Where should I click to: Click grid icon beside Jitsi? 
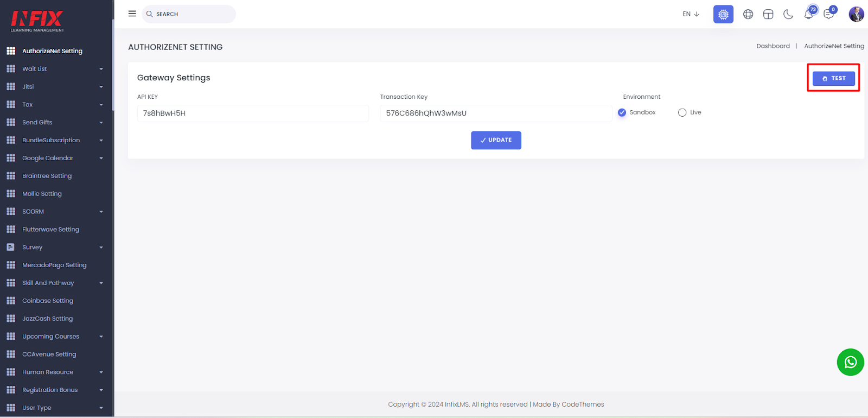[x=11, y=87]
